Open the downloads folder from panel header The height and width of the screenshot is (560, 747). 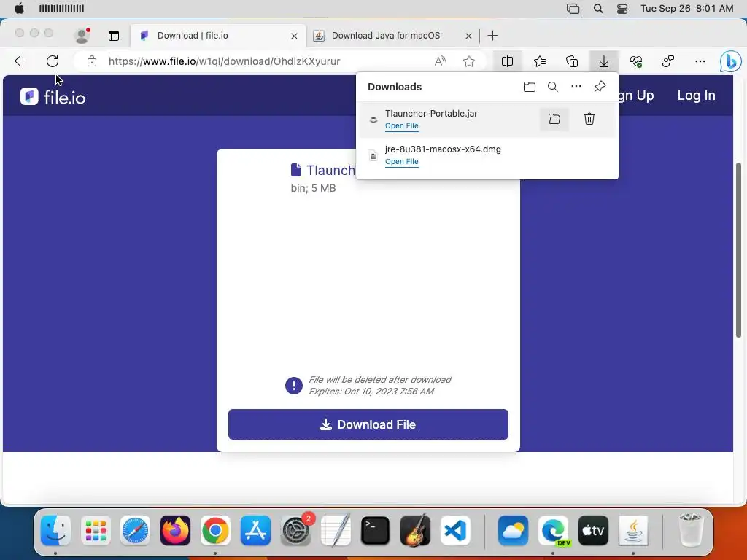click(530, 87)
